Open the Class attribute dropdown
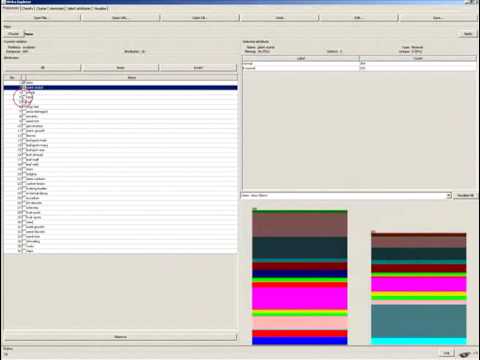 [x=346, y=195]
